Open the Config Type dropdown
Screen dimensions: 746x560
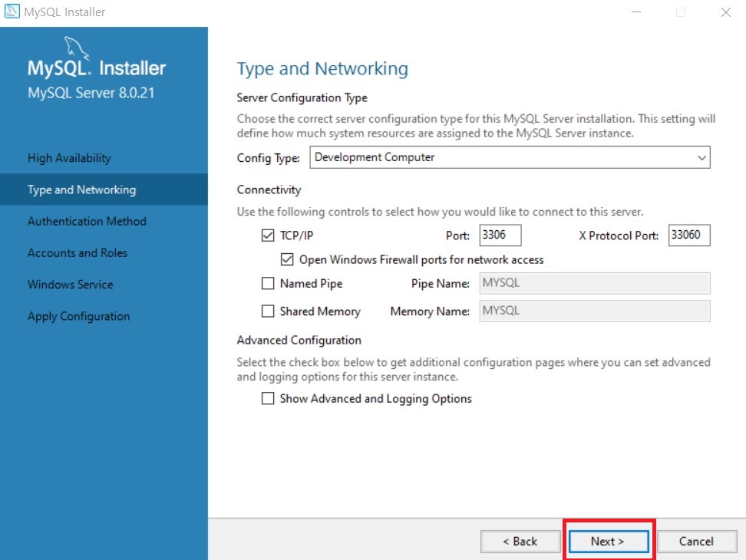pos(510,157)
